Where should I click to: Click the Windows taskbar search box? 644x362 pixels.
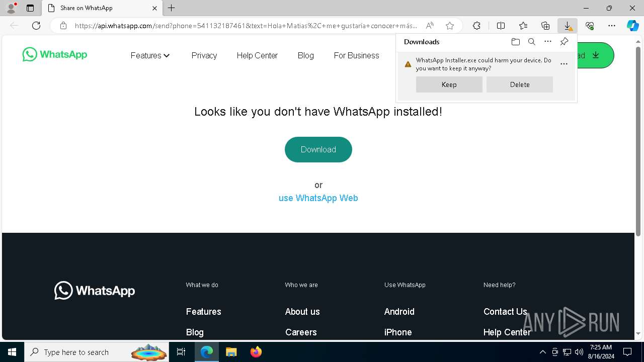click(x=96, y=352)
